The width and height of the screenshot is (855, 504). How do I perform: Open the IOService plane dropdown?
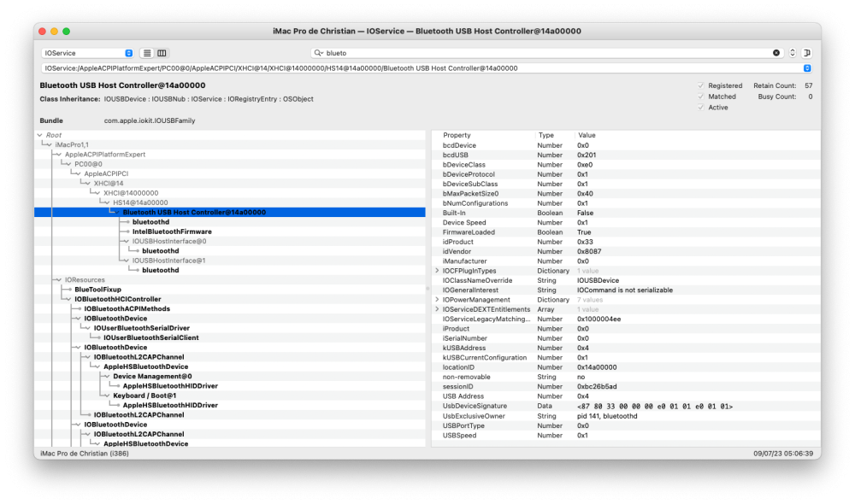pyautogui.click(x=87, y=53)
